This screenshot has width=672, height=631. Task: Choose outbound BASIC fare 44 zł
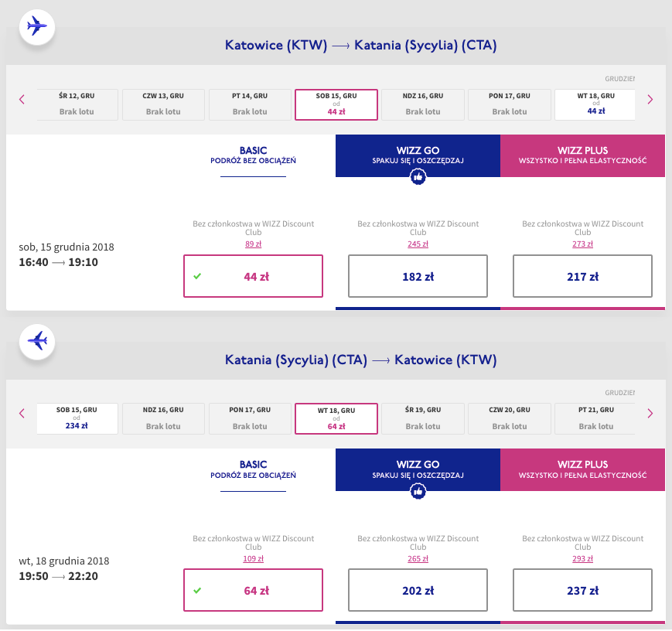[254, 276]
